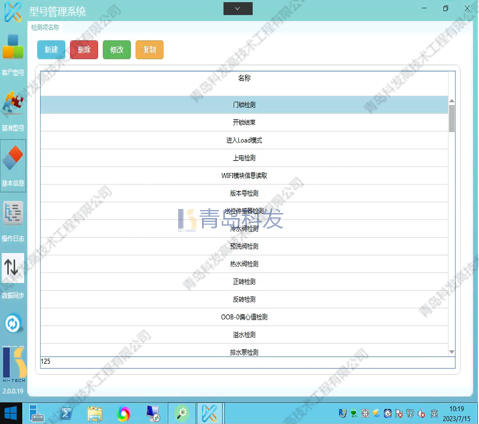479x424 pixels.
Task: Open the 基准型号 puzzle pieces icon
Action: (13, 102)
